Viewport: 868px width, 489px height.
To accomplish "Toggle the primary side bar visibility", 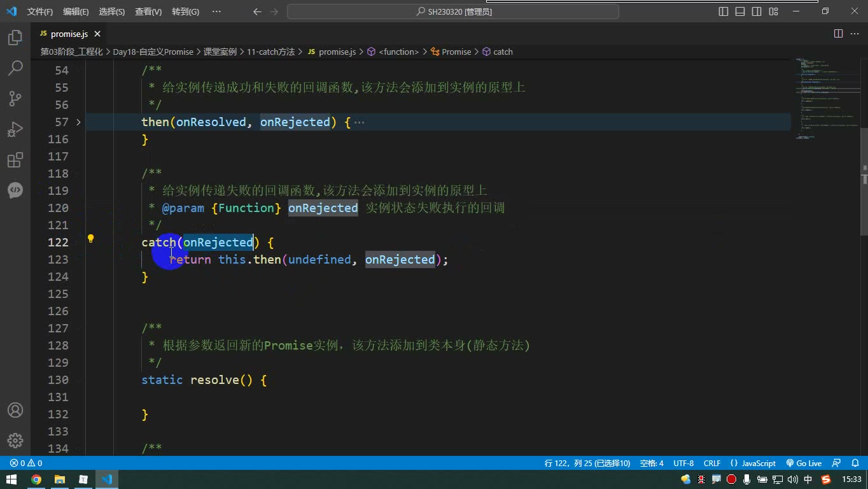I will click(724, 11).
